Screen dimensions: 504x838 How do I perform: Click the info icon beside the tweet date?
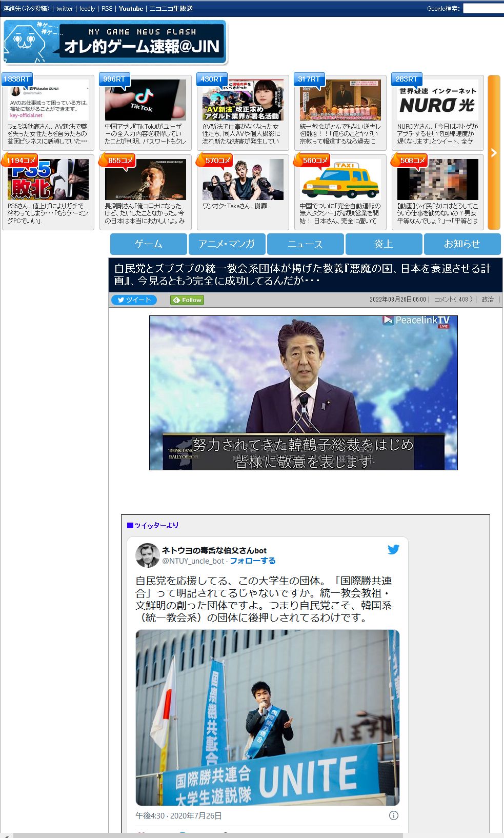[x=393, y=815]
